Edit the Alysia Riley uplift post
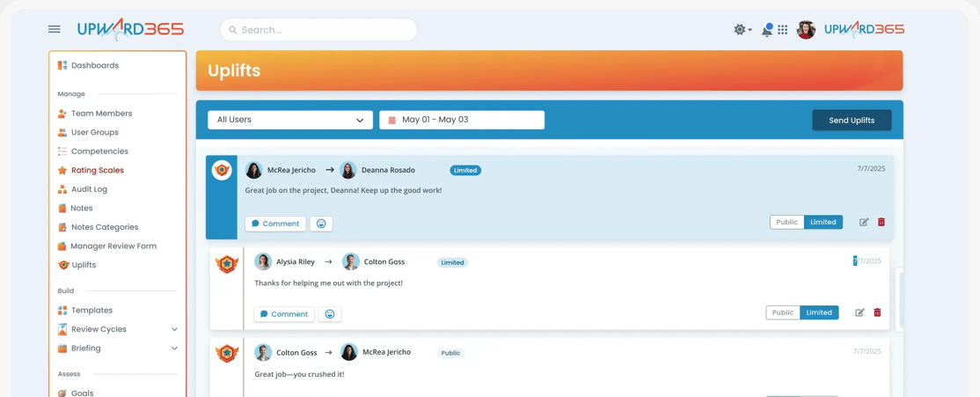Viewport: 980px width, 397px height. tap(859, 312)
